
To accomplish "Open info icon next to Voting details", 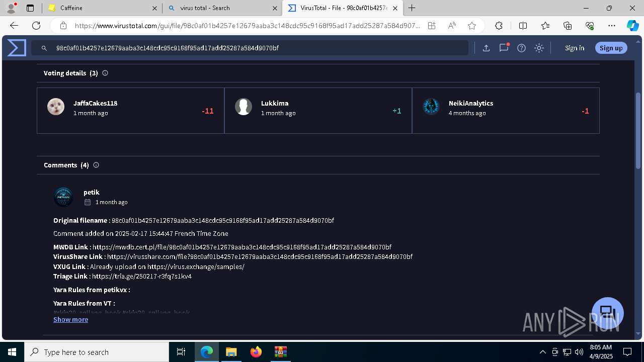I will coord(105,73).
